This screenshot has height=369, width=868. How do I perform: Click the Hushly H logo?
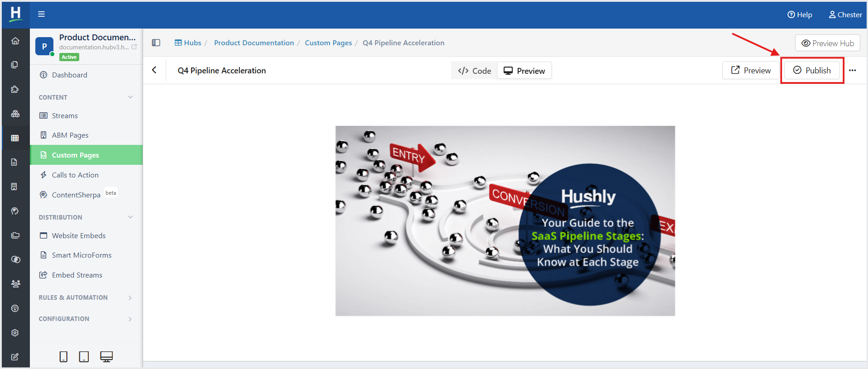coord(16,14)
